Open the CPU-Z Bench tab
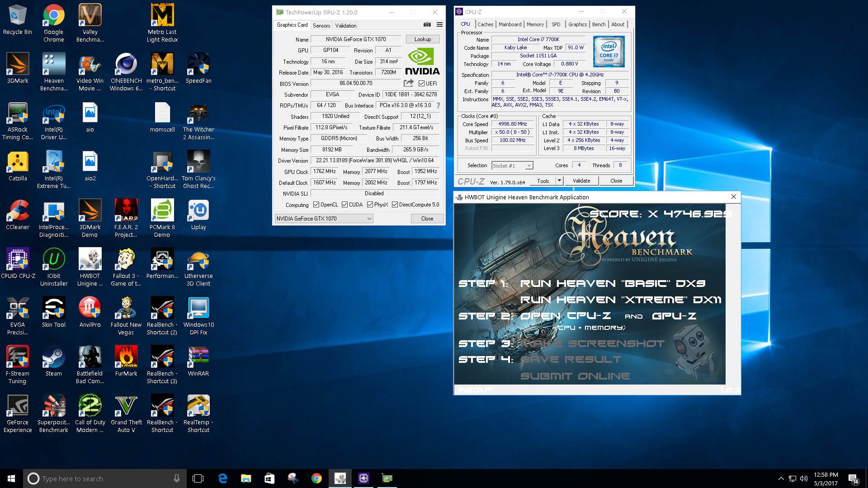This screenshot has height=488, width=868. click(x=599, y=24)
